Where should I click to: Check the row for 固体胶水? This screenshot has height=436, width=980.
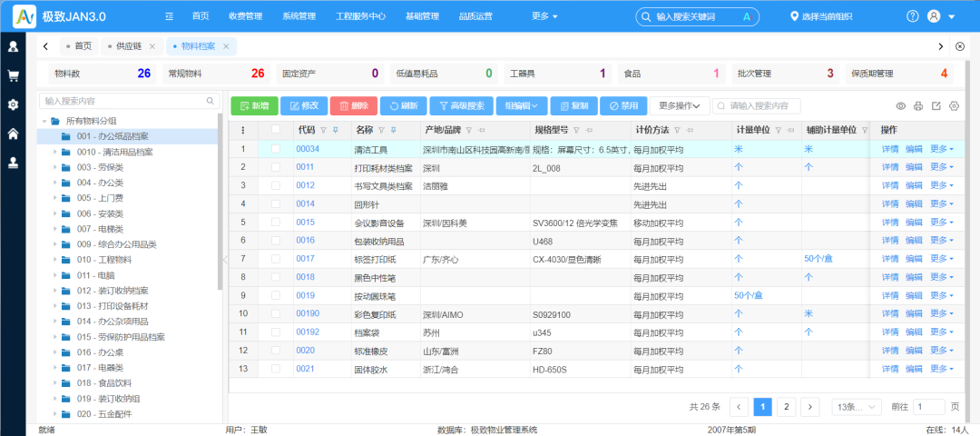point(276,369)
